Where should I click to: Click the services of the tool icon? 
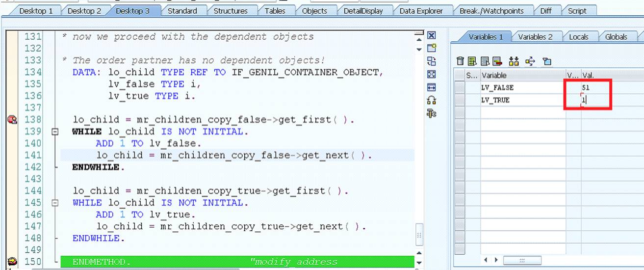click(432, 113)
